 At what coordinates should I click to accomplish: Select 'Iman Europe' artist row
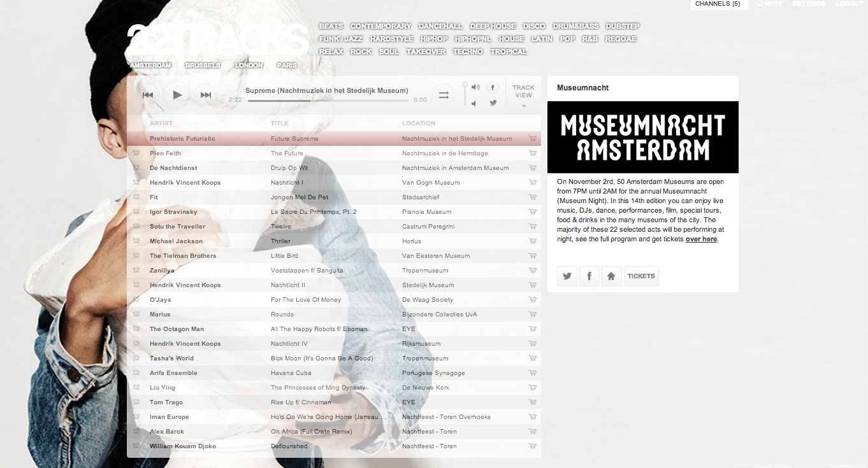pyautogui.click(x=334, y=416)
